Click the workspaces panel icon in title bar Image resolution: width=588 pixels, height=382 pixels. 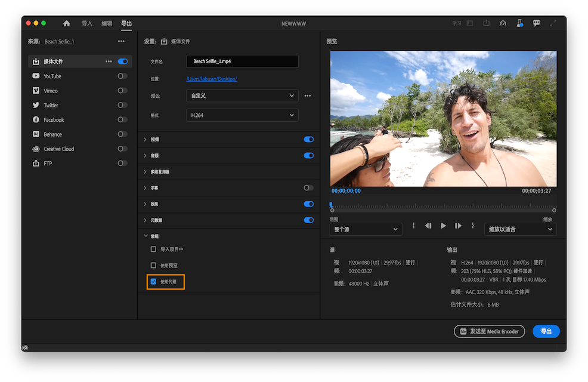[470, 23]
